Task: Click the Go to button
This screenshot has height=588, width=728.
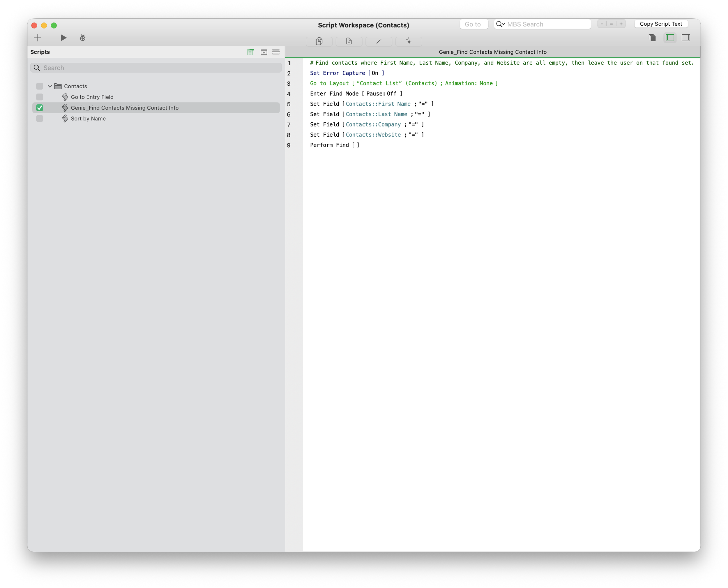Action: click(473, 24)
